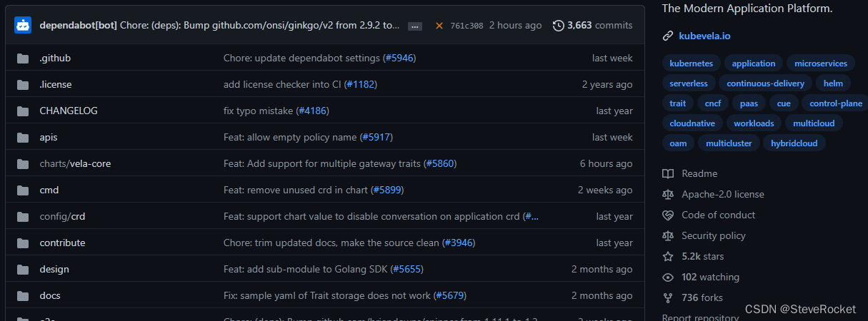Click the eye icon beside 102 watching
Screen dimensions: 868x321
point(668,277)
